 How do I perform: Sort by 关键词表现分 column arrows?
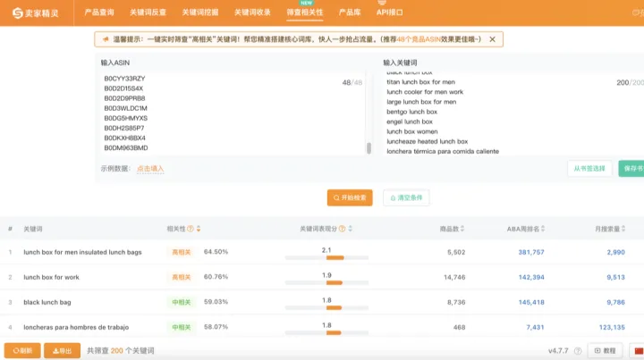click(351, 229)
